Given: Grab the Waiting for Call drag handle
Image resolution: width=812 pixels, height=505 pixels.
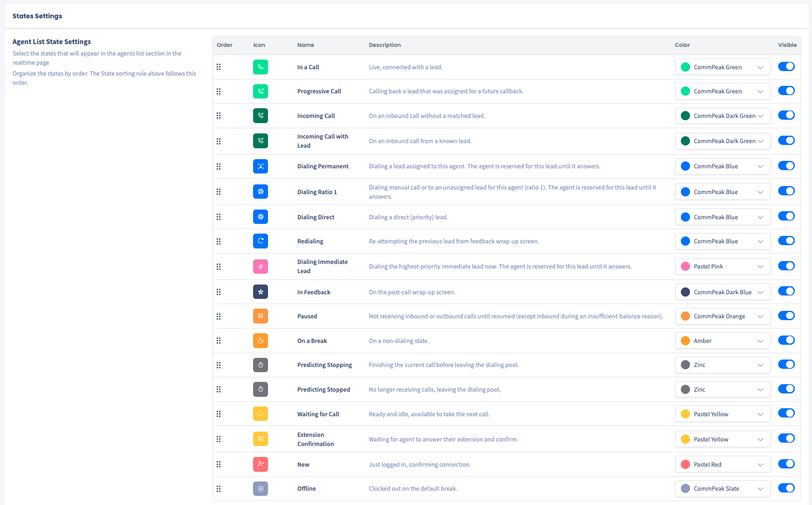Looking at the screenshot, I should point(219,414).
